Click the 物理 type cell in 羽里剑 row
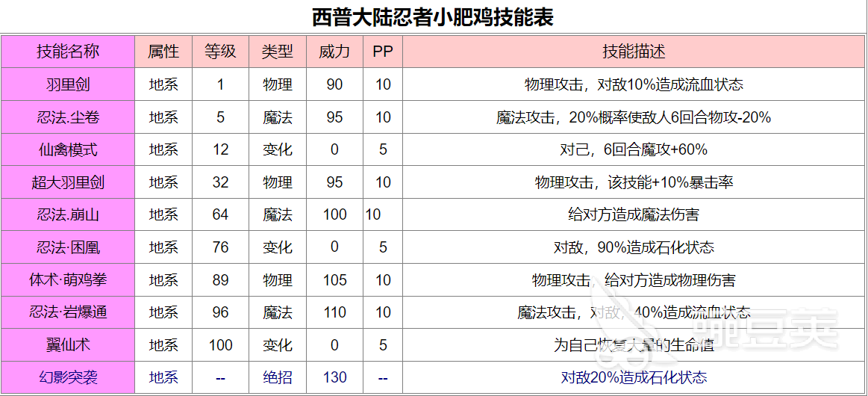The width and height of the screenshot is (868, 396). 278,84
